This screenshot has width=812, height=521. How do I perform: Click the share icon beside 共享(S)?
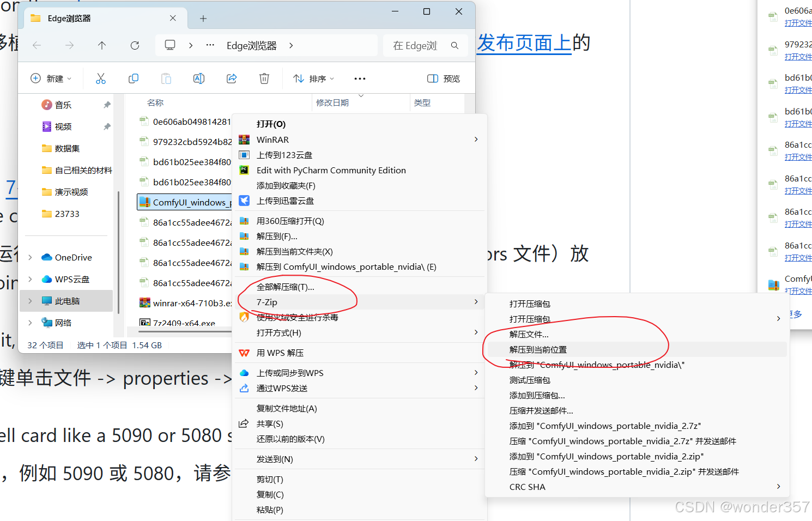pos(244,423)
